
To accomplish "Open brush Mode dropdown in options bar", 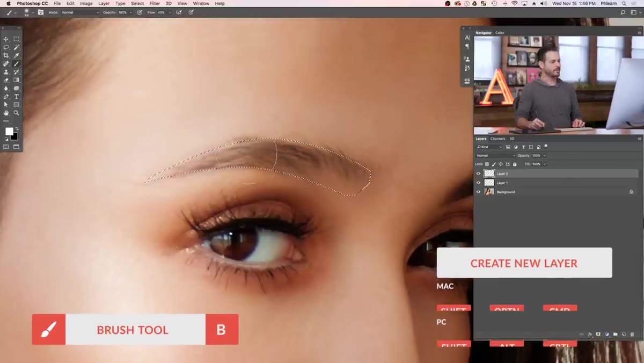I will click(80, 12).
